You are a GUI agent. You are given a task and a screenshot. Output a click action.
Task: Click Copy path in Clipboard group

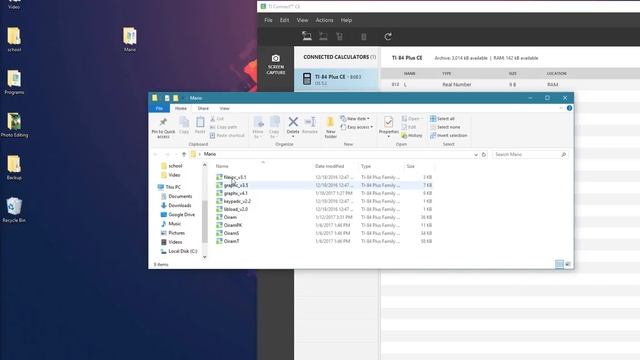coord(223,127)
